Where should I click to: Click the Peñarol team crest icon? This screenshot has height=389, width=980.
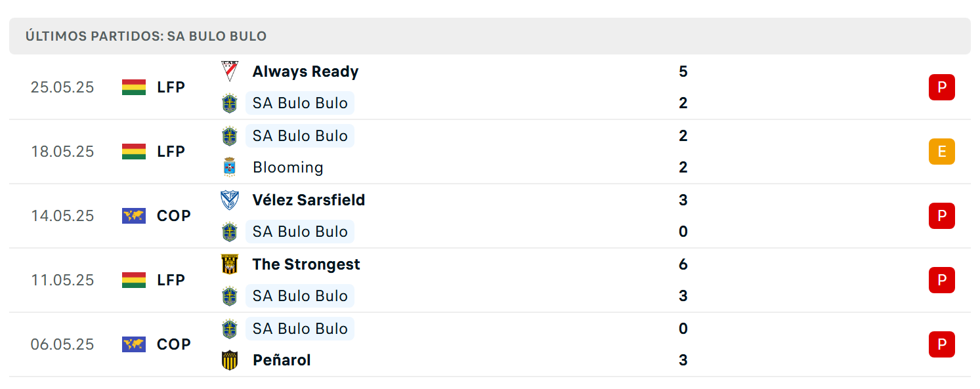(x=230, y=360)
